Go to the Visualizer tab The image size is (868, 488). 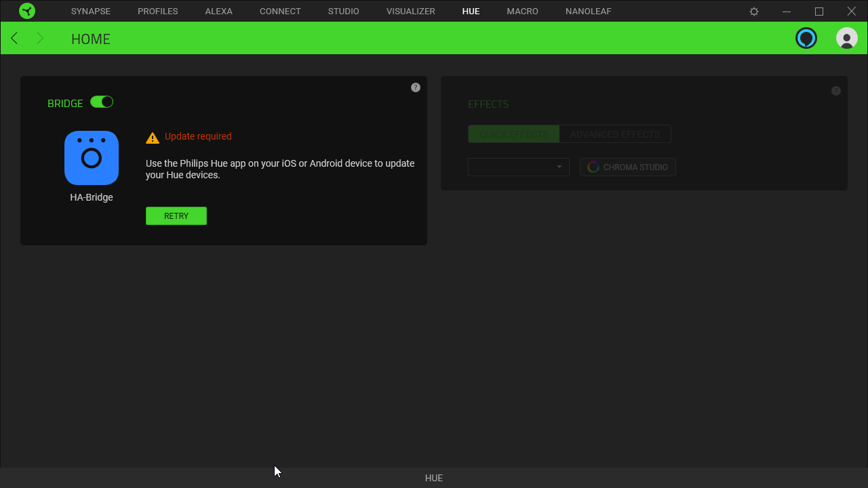pyautogui.click(x=410, y=12)
